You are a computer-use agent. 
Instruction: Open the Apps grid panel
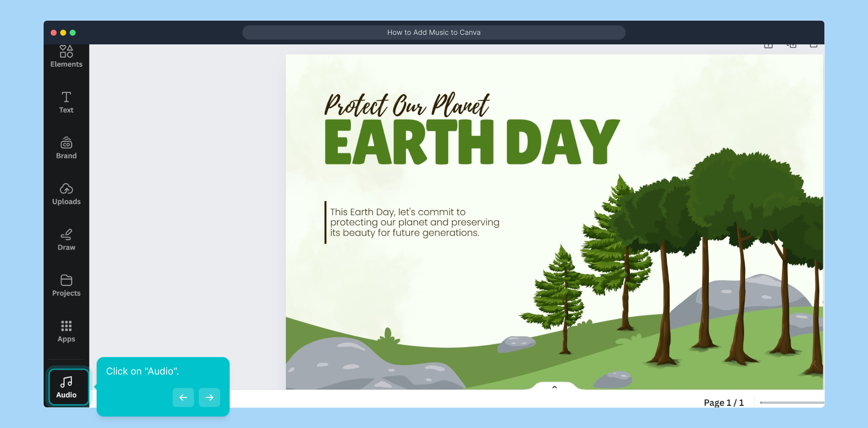pyautogui.click(x=66, y=331)
